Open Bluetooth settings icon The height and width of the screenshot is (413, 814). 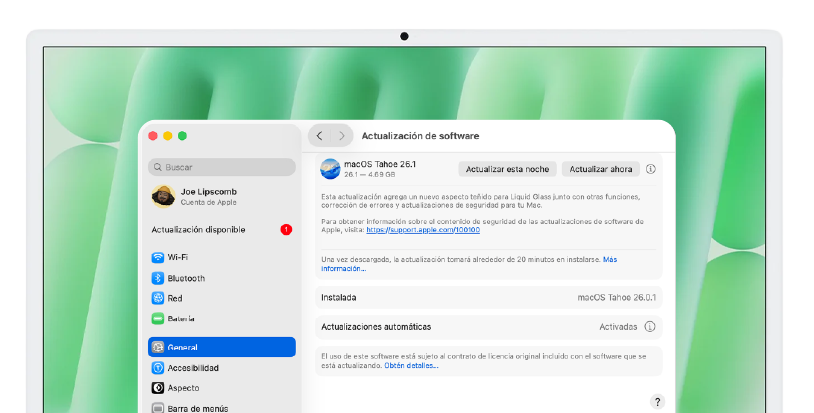158,278
